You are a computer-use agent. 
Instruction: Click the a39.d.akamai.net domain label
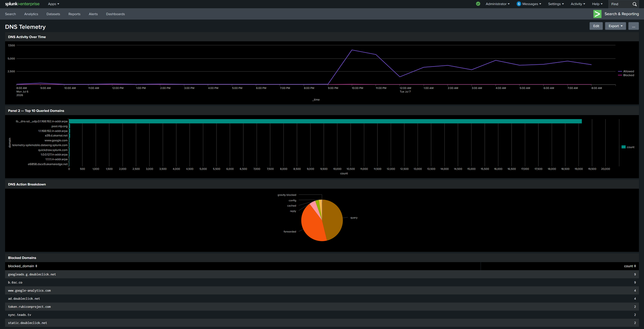click(x=56, y=136)
